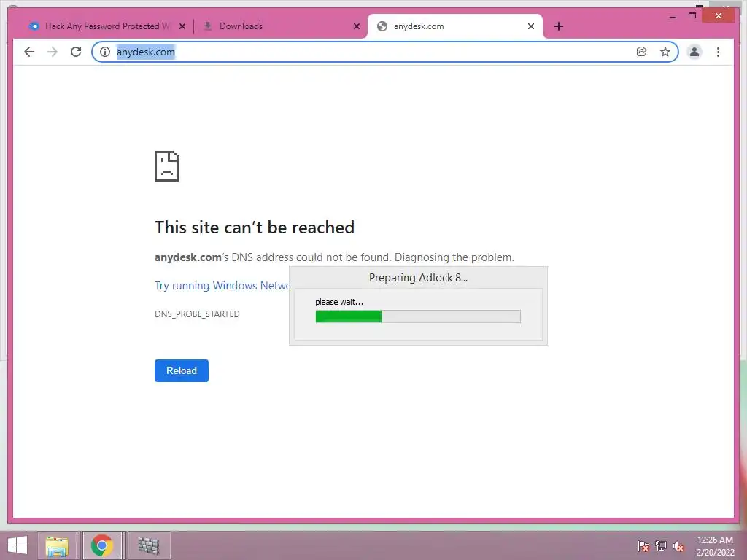Screen dimensions: 747x560
Task: Click the Chrome icon in the taskbar
Action: [102, 545]
